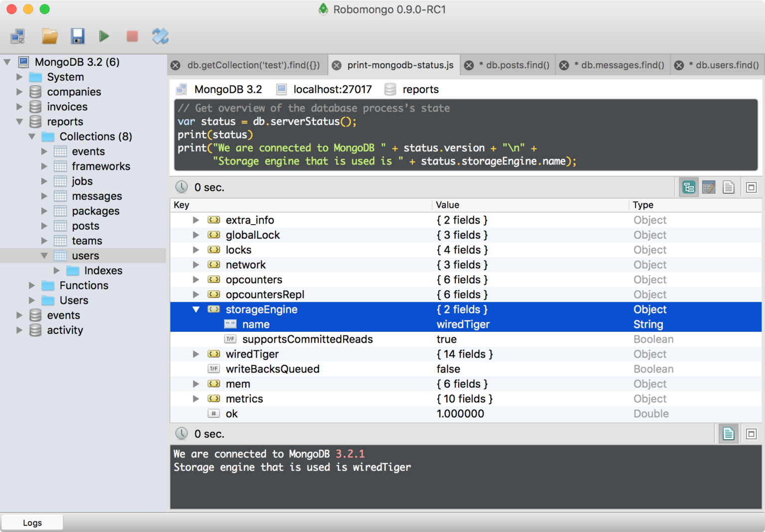The height and width of the screenshot is (532, 765).
Task: Expand the wiredTiger object row
Action: pyautogui.click(x=196, y=354)
